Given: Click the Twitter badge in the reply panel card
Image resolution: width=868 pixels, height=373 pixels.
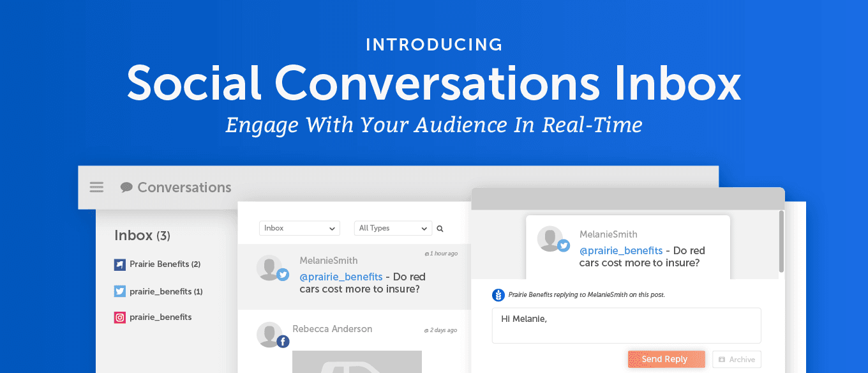Looking at the screenshot, I should (564, 245).
